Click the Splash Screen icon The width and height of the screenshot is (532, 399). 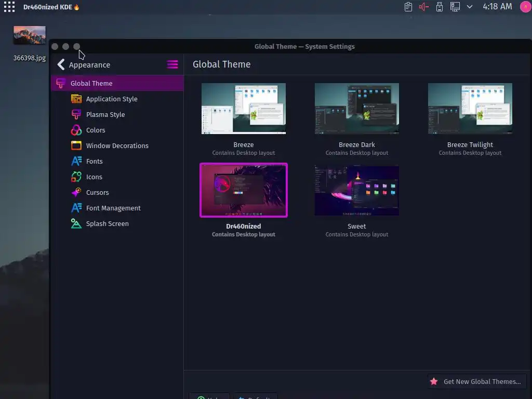76,223
